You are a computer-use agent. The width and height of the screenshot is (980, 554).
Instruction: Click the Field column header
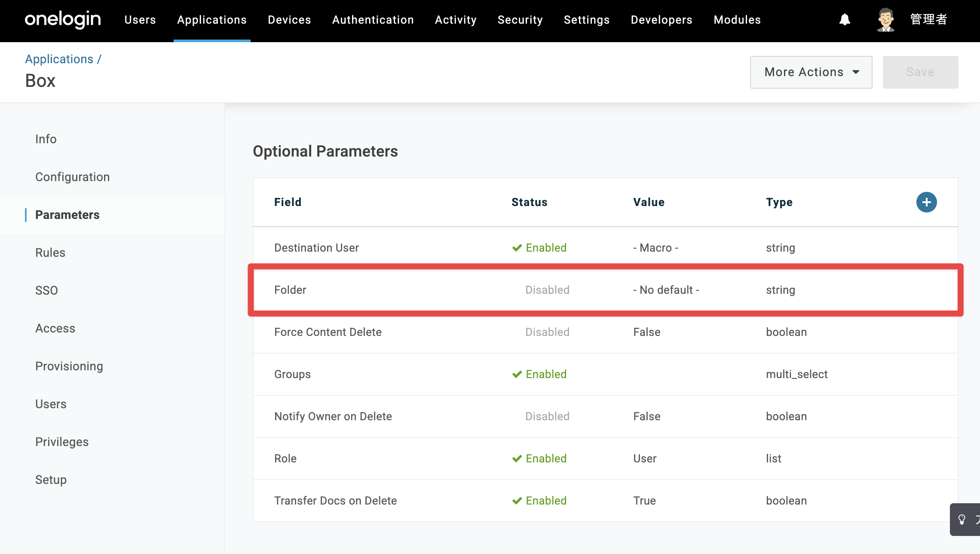[288, 202]
